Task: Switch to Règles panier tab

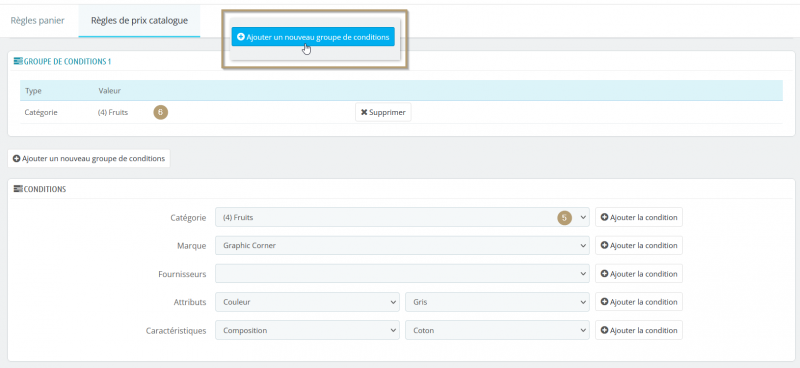Action: click(38, 21)
